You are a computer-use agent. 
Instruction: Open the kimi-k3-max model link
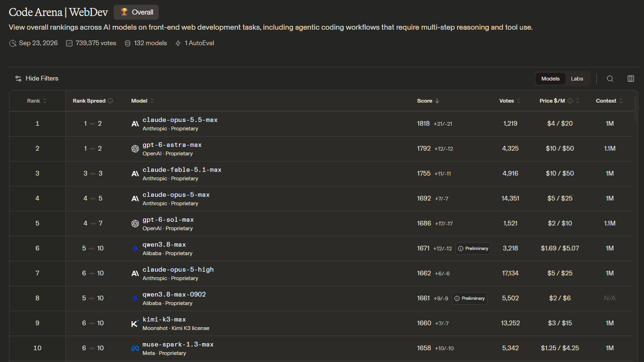coord(164,320)
